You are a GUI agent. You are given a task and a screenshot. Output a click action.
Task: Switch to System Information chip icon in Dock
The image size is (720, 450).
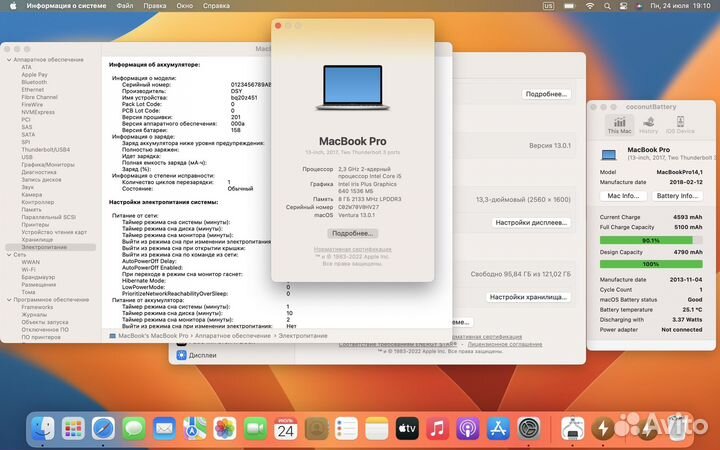tap(572, 428)
